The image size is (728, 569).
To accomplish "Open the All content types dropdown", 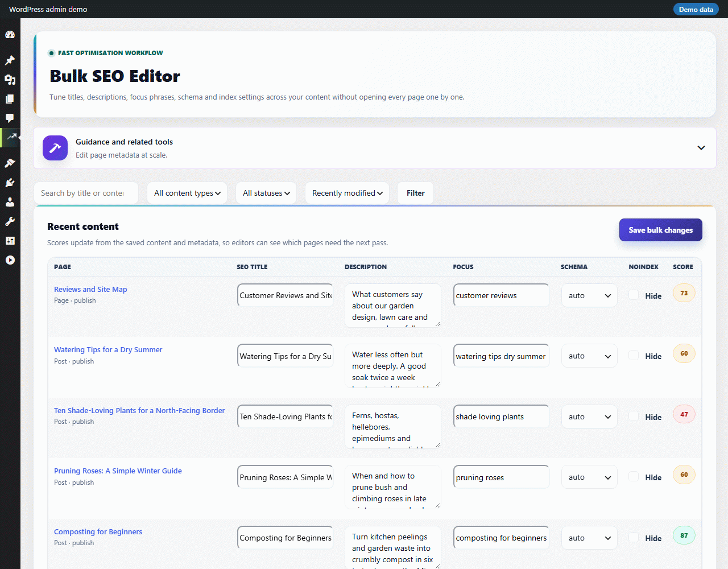I will (x=187, y=193).
